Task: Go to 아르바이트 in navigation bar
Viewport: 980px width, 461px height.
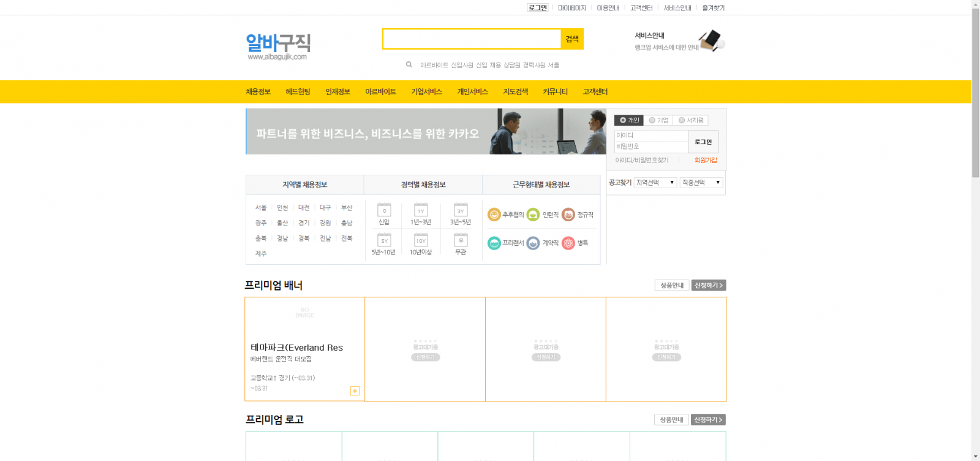Action: pos(380,92)
